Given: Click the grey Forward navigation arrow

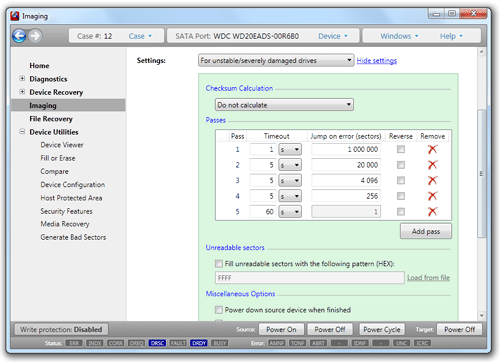Looking at the screenshot, I should [x=35, y=36].
